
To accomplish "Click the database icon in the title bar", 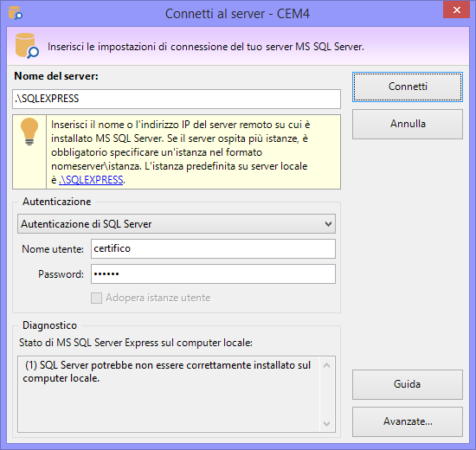I will point(15,13).
